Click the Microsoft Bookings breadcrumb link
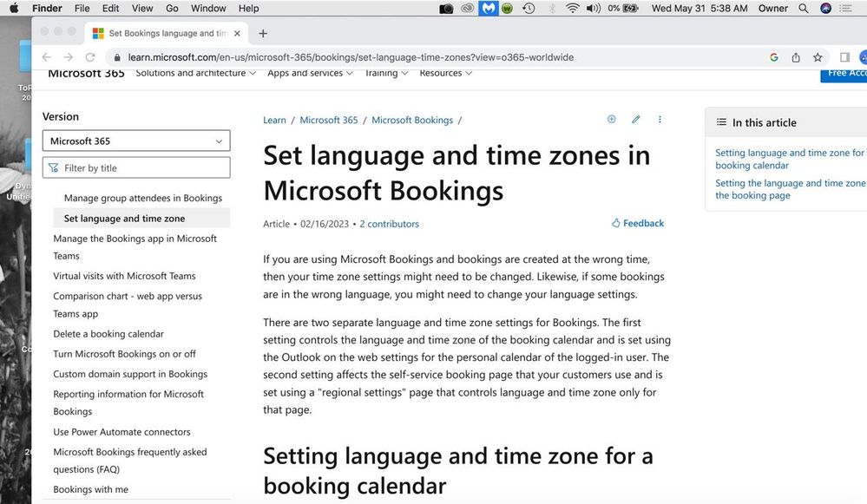Image resolution: width=867 pixels, height=504 pixels. click(412, 120)
